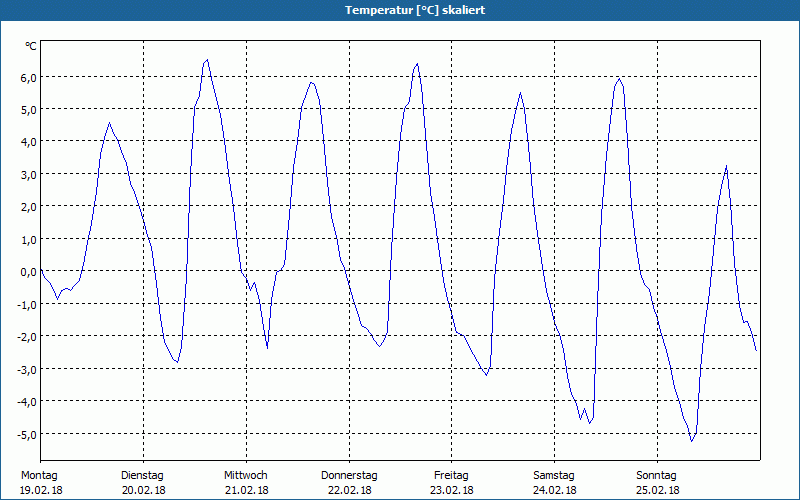Viewport: 800px width, 500px height.
Task: Select the Dienstag day label
Action: pyautogui.click(x=142, y=475)
